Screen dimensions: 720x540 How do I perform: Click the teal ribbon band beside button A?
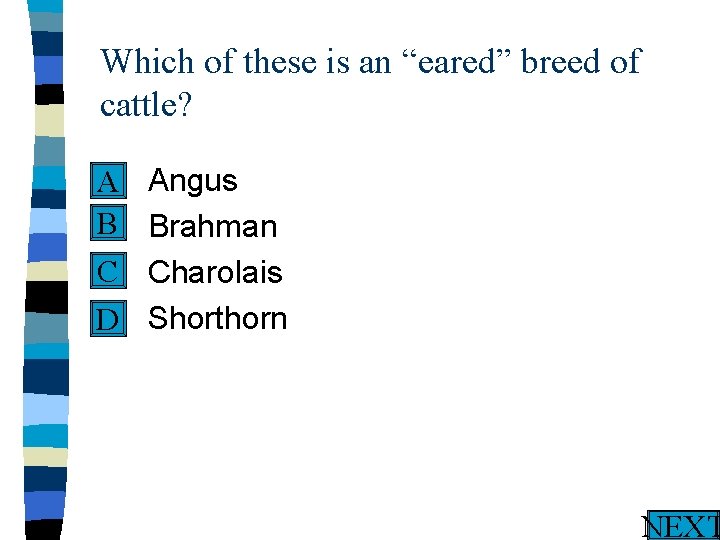coord(49,178)
